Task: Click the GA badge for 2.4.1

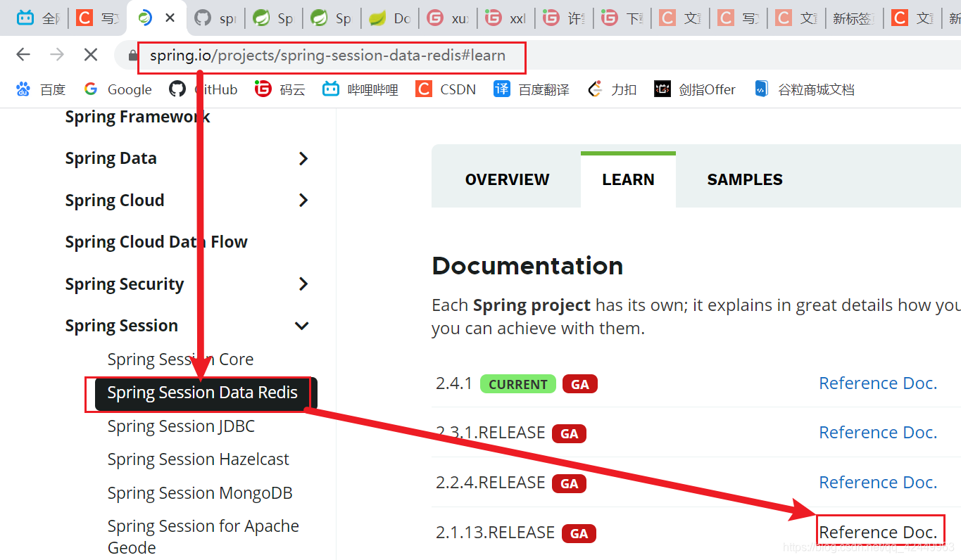Action: [580, 384]
